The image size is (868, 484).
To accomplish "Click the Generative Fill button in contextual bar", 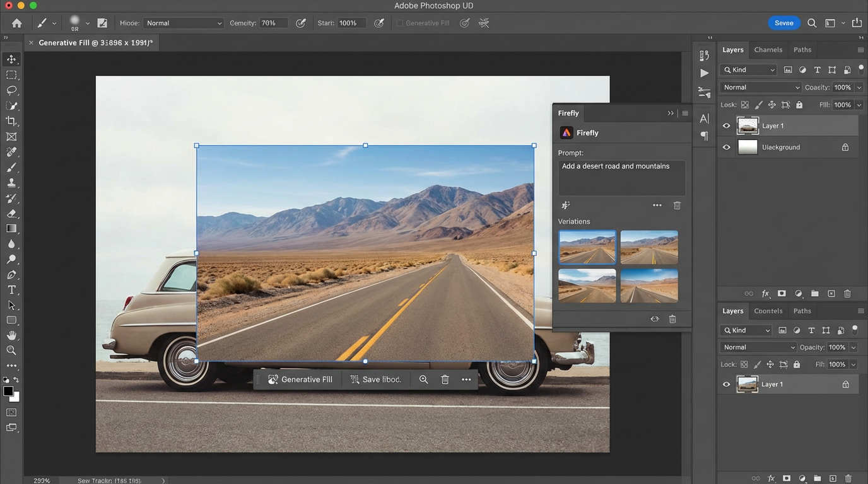I will tap(300, 379).
